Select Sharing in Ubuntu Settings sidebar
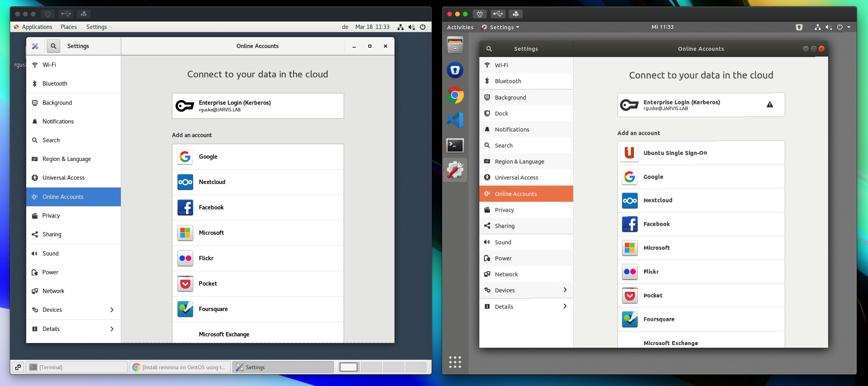Viewport: 868px width, 386px height. pyautogui.click(x=526, y=226)
